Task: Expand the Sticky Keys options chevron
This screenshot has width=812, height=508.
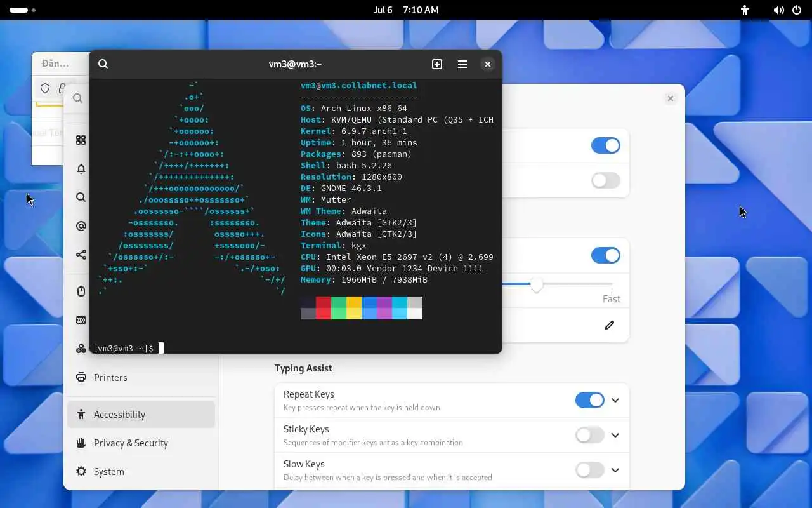Action: (615, 435)
